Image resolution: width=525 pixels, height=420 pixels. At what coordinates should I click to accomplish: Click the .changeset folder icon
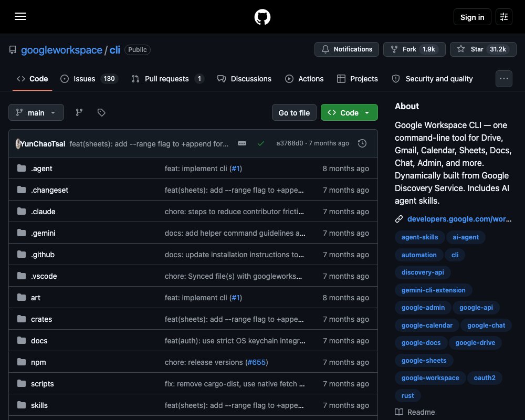click(x=22, y=190)
